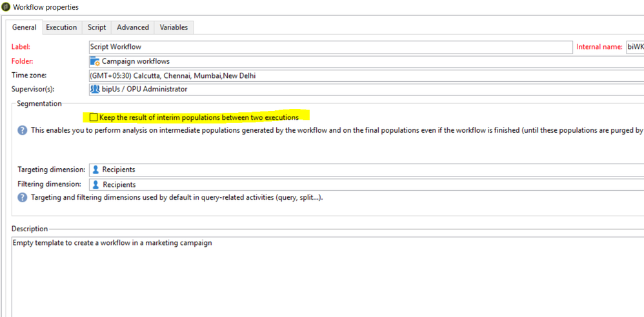This screenshot has height=317, width=644.
Task: Click the info icon beside interim populations help
Action: click(23, 130)
